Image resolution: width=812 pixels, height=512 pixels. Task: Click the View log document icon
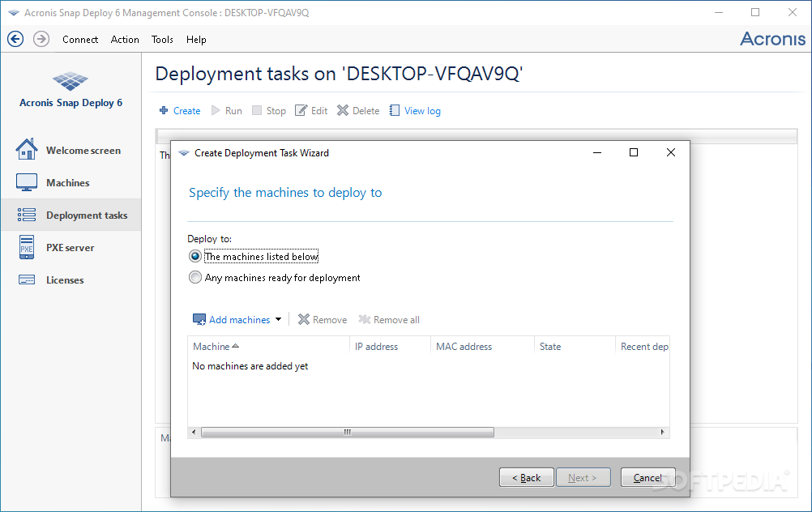pyautogui.click(x=395, y=110)
